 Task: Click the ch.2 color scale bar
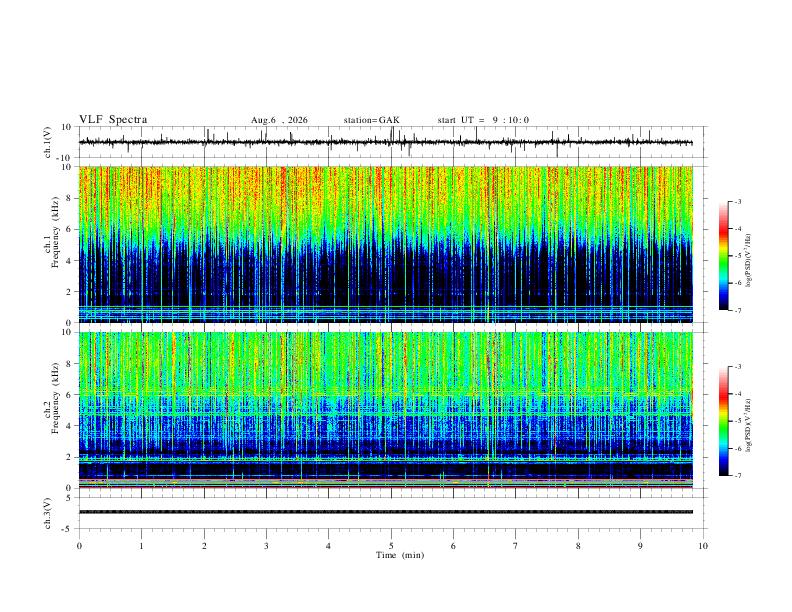point(723,421)
